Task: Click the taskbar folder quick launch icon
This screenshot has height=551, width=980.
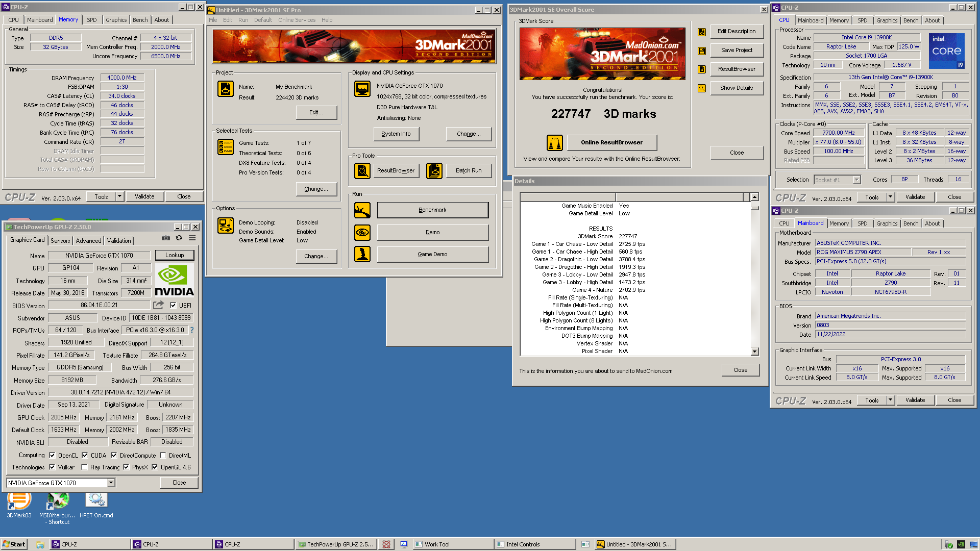Action: point(40,544)
